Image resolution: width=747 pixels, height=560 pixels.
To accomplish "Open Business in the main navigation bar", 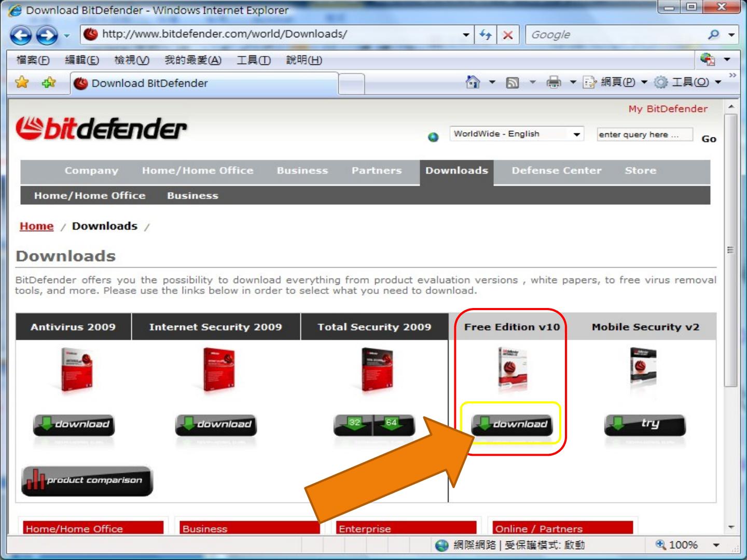I will (302, 171).
